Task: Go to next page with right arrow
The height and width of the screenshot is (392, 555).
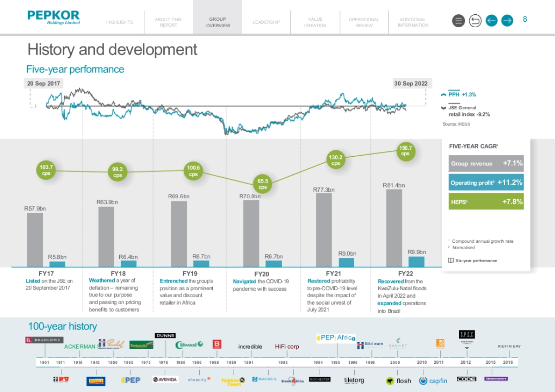Action: (x=507, y=21)
